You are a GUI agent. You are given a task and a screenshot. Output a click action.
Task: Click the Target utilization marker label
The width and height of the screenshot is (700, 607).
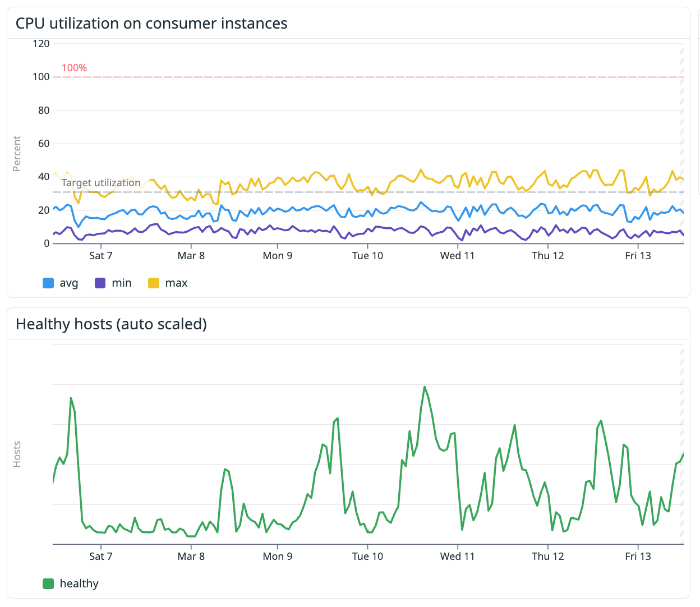click(x=101, y=183)
